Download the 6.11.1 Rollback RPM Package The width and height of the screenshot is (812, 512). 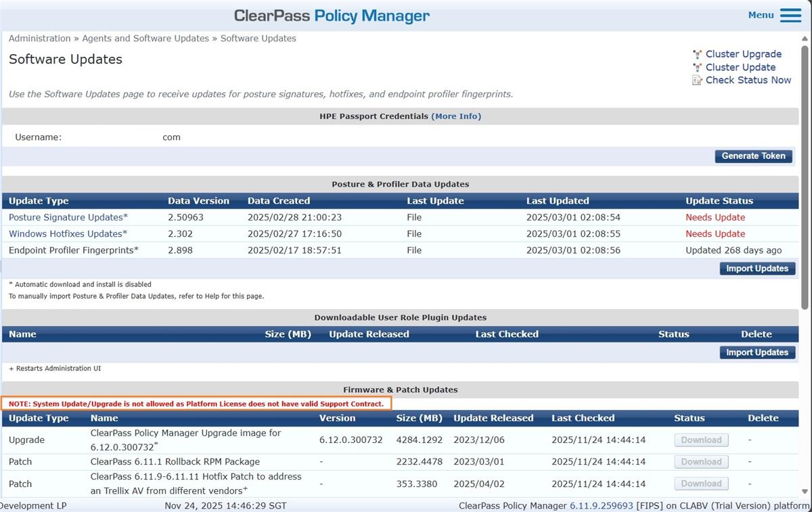[701, 462]
